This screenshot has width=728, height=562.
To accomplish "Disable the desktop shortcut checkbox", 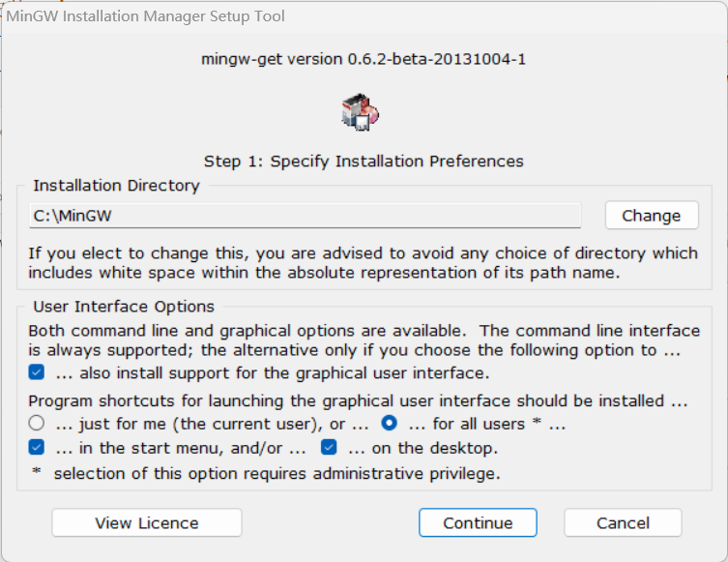I will (x=329, y=448).
